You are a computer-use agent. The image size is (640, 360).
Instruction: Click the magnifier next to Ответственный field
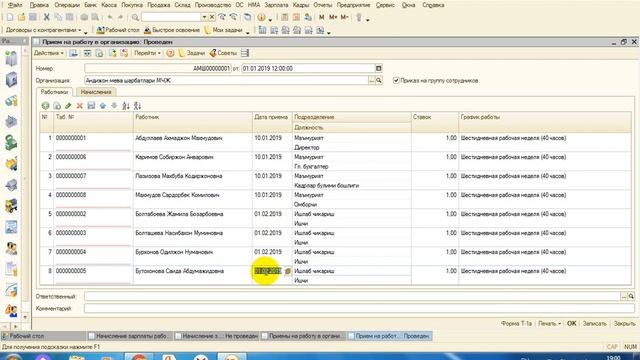(631, 296)
